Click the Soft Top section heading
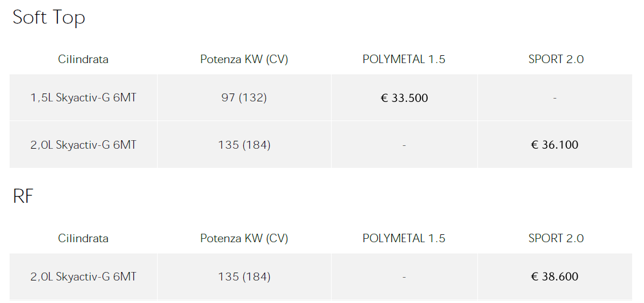Screen dimensions: 644x303 49,17
